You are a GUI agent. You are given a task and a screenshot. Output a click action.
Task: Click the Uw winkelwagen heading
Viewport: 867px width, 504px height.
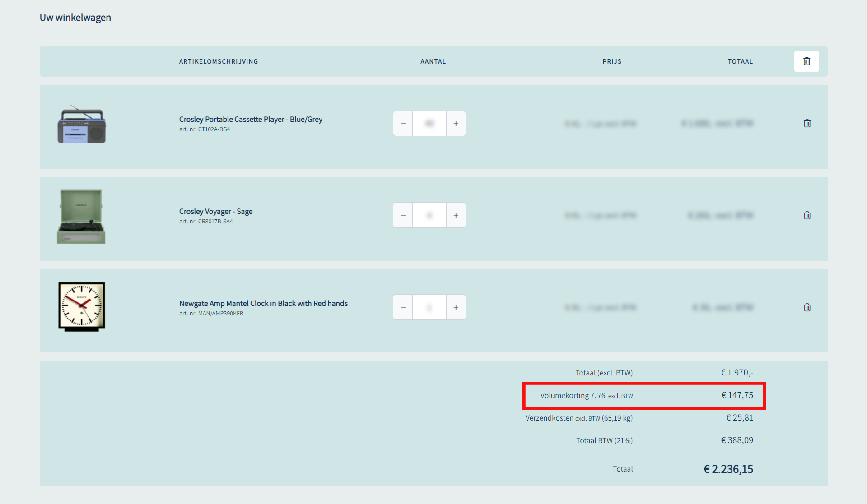[x=75, y=18]
